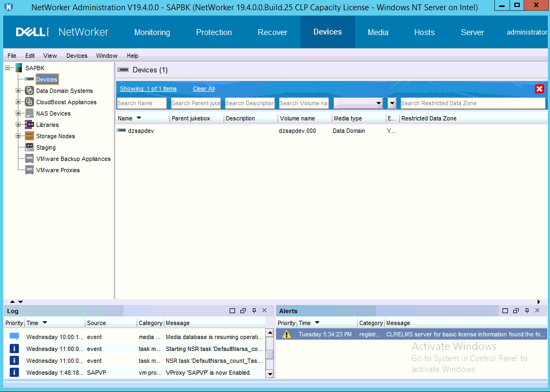Viewport: 550px width, 392px height.
Task: Click the Clear All link
Action: [x=204, y=89]
